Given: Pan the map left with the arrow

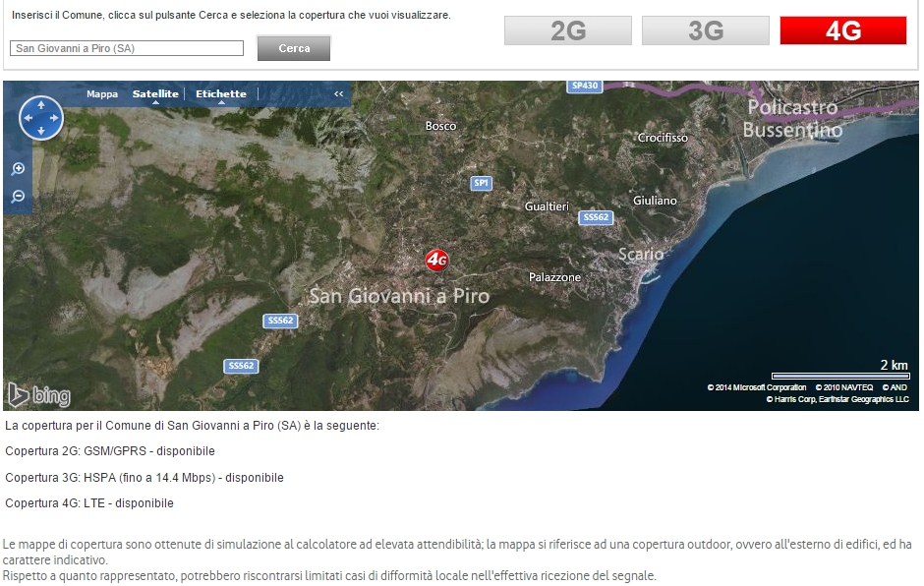Looking at the screenshot, I should coord(27,118).
